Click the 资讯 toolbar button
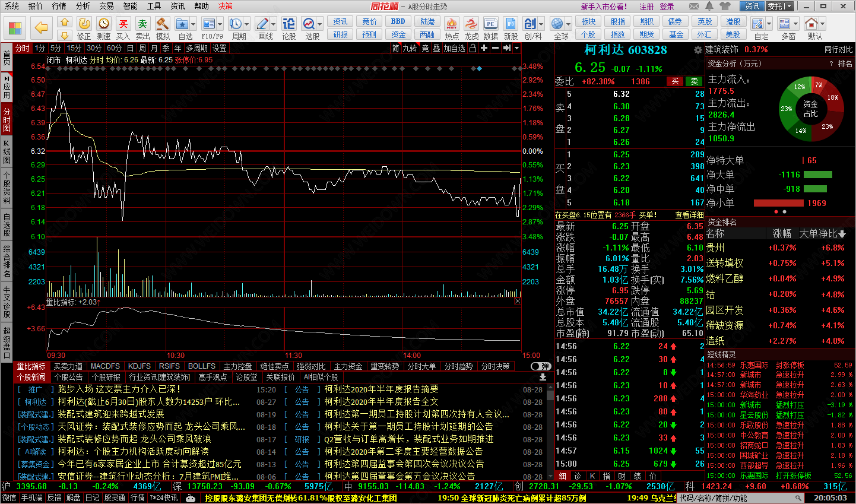 tap(341, 21)
